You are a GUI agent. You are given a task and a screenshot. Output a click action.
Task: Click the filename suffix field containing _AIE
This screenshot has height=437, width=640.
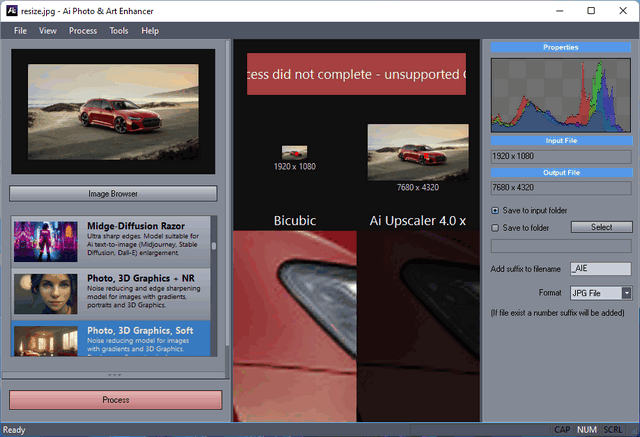[x=599, y=269]
